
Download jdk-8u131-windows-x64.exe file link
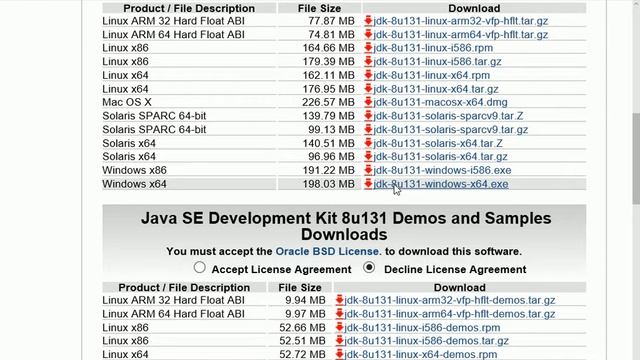pyautogui.click(x=441, y=184)
